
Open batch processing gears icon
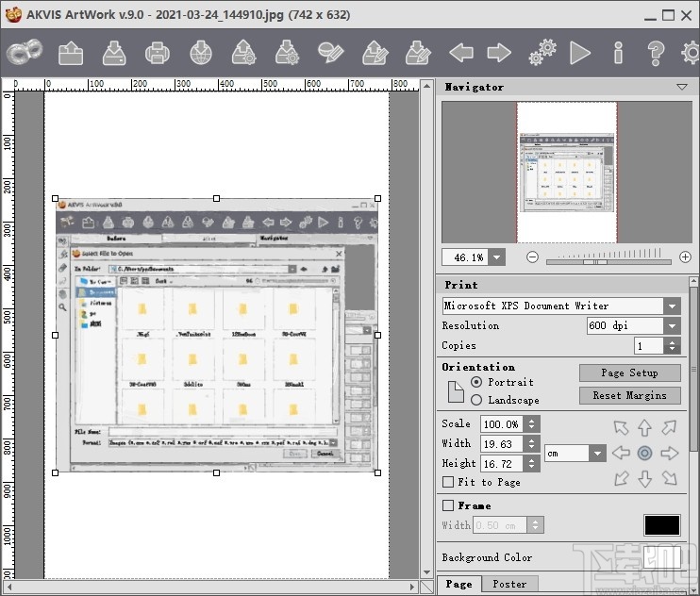point(542,53)
